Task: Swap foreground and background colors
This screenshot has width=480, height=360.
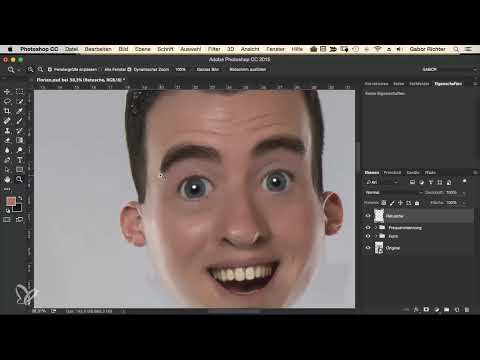Action: pos(20,198)
